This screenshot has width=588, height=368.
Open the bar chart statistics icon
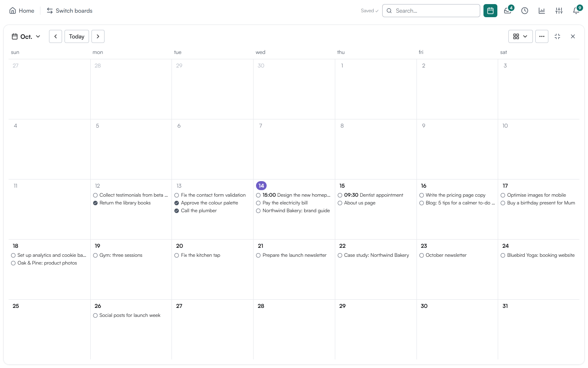coord(542,11)
